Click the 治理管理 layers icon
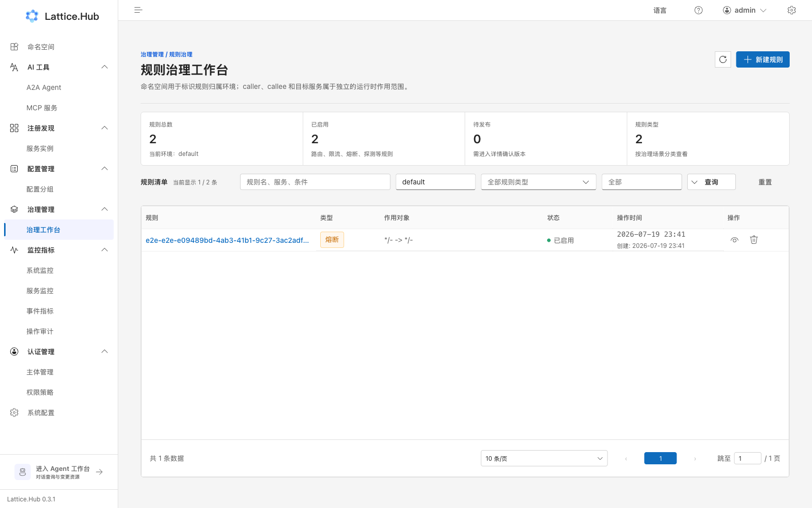Screen dimensions: 812x508 click(14, 209)
